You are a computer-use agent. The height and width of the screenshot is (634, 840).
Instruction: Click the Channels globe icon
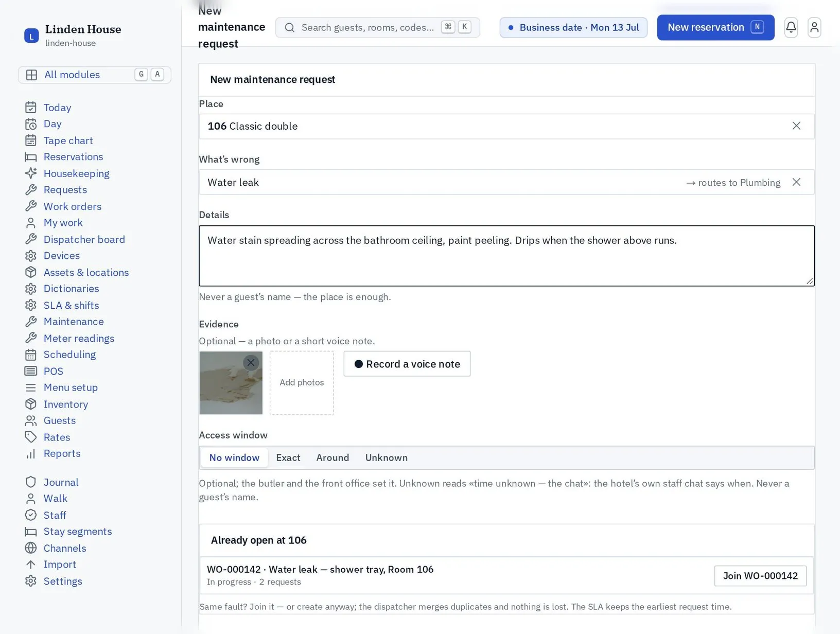click(x=31, y=548)
